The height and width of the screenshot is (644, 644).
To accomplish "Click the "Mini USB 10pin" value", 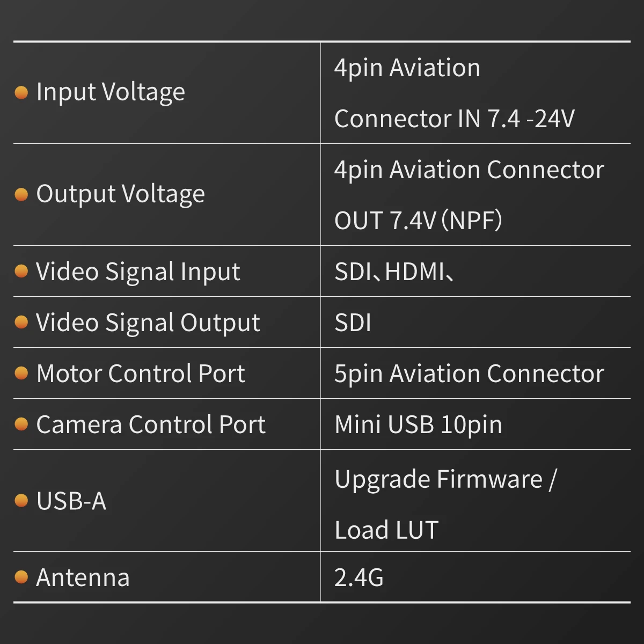I will tap(418, 425).
